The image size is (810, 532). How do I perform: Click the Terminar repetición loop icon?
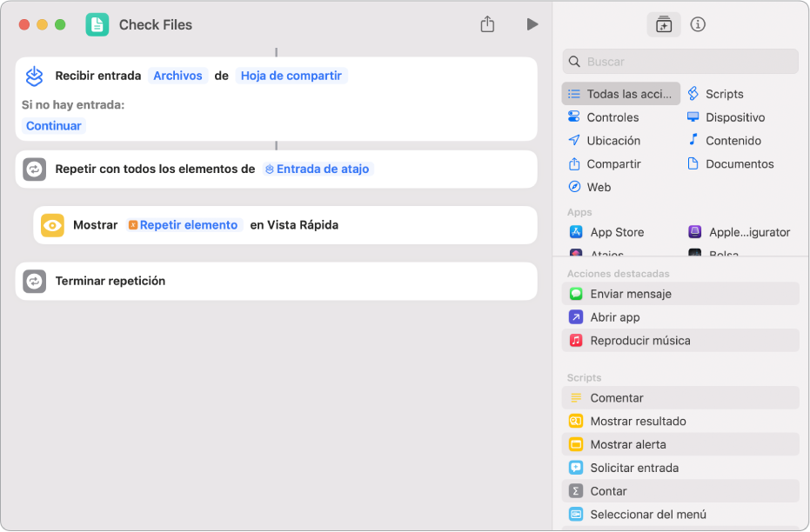pyautogui.click(x=35, y=281)
